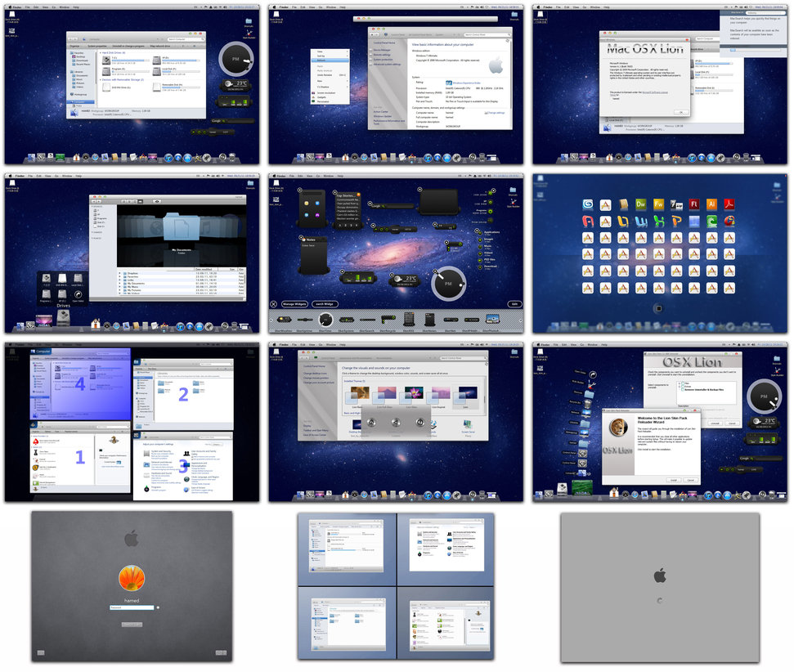Screen dimensions: 794x672
Task: Open the Help menu above the widget dashboard
Action: point(340,176)
